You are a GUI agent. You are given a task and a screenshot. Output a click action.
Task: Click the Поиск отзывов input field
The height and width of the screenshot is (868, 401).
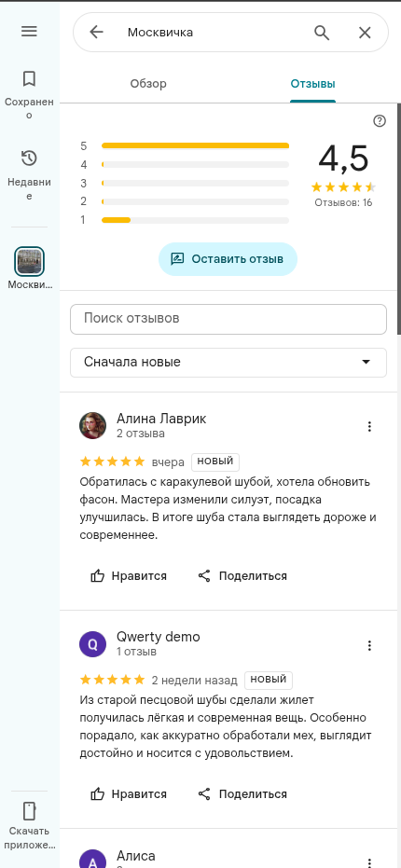point(228,319)
